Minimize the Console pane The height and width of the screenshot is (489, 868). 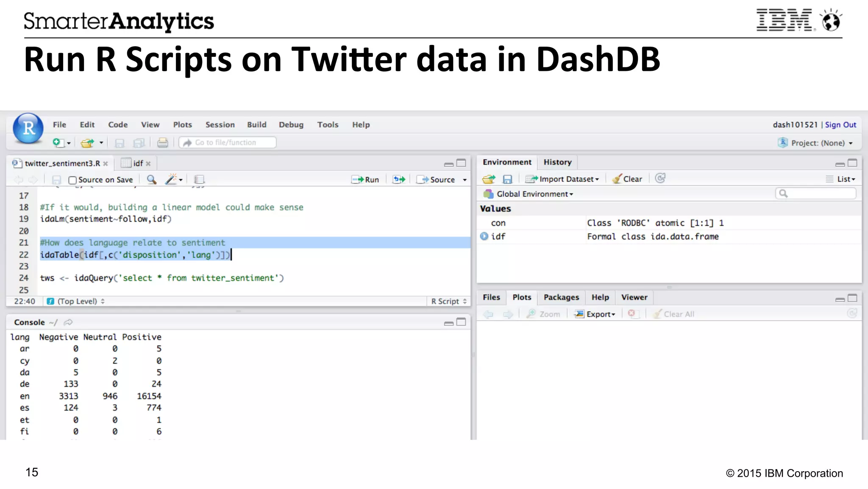pos(449,323)
